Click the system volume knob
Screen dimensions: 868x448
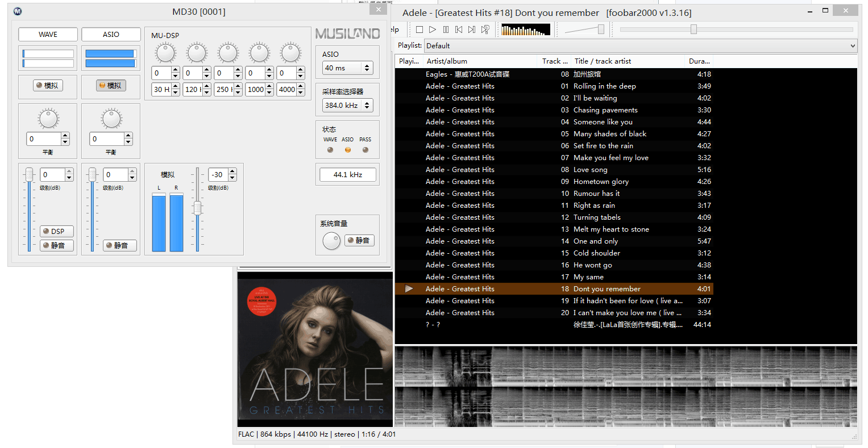(x=331, y=241)
